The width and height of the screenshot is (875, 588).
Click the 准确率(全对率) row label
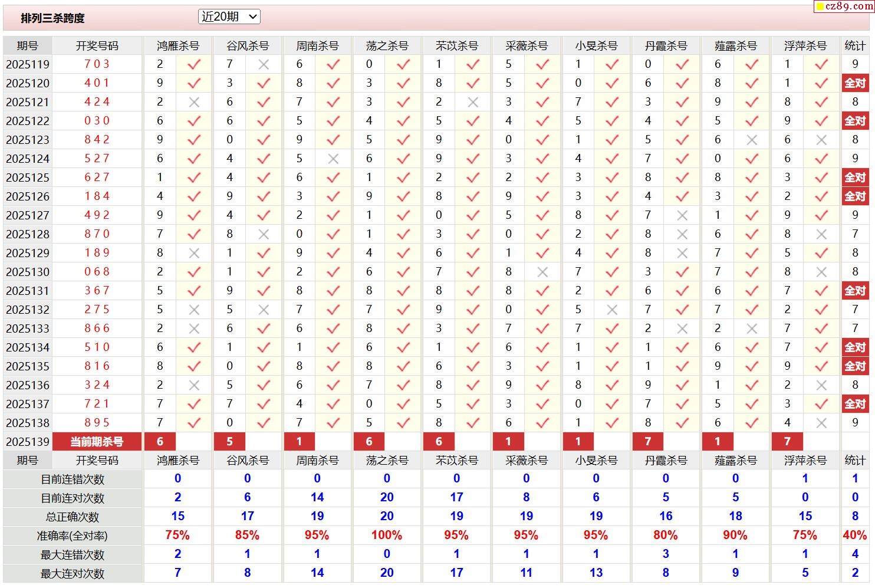(x=73, y=536)
